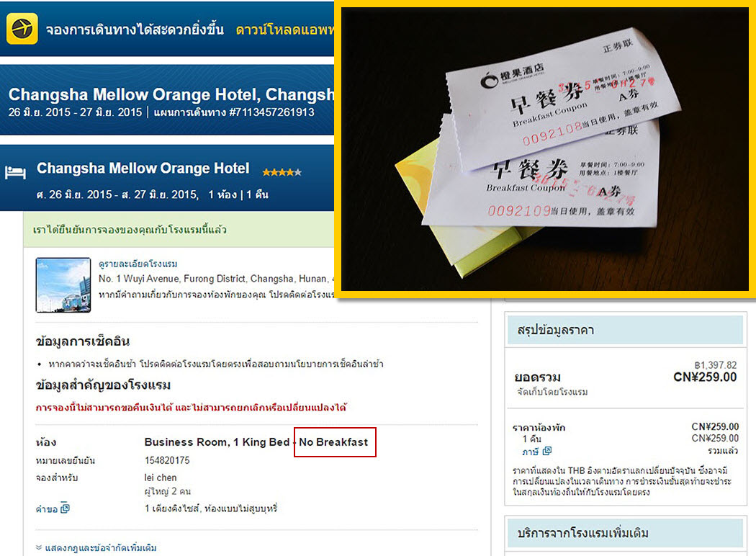
Task: Click the Changsha Mellow Orange Hotel, Changsha title
Action: coord(171,94)
